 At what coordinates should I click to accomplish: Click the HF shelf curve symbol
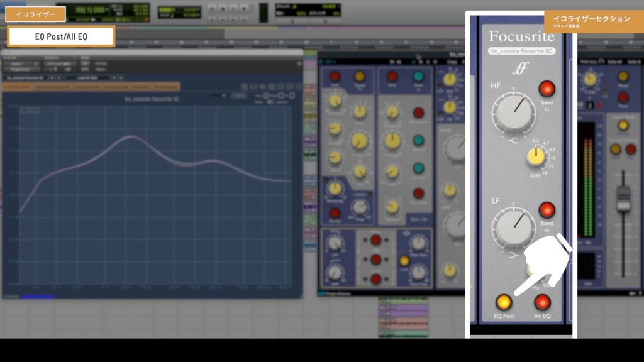[513, 141]
